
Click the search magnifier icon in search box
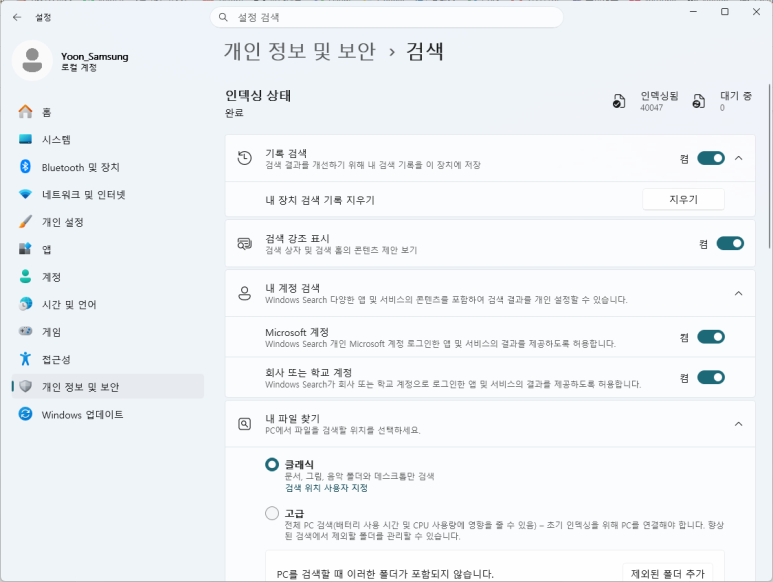[223, 17]
